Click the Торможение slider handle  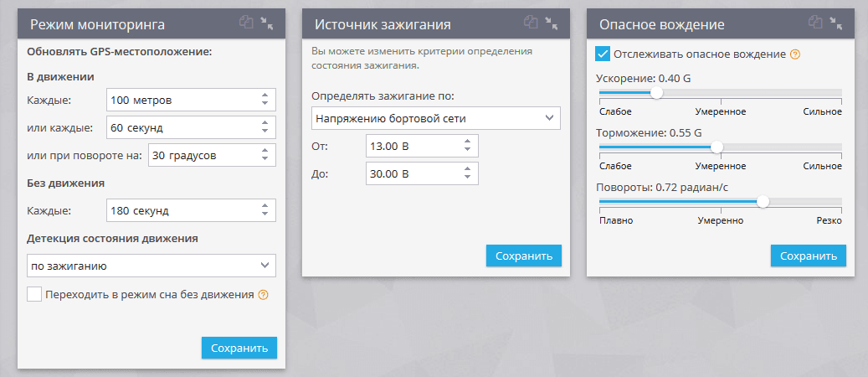[716, 147]
